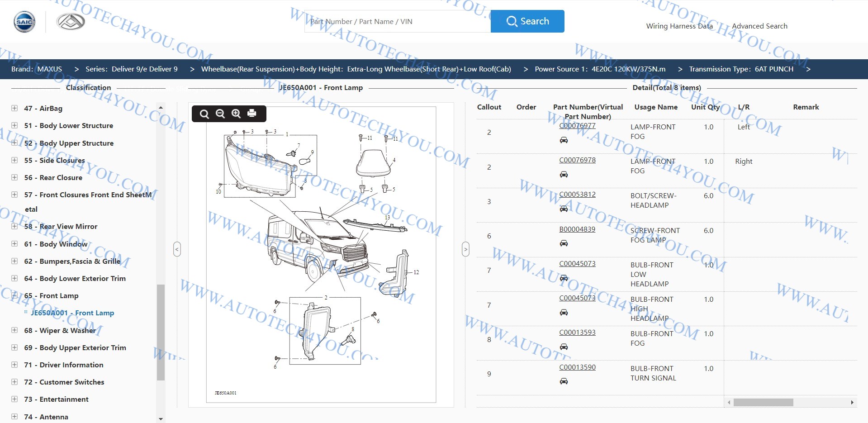Reset diagram zoom with plain magnifier icon
This screenshot has width=868, height=423.
[x=204, y=114]
